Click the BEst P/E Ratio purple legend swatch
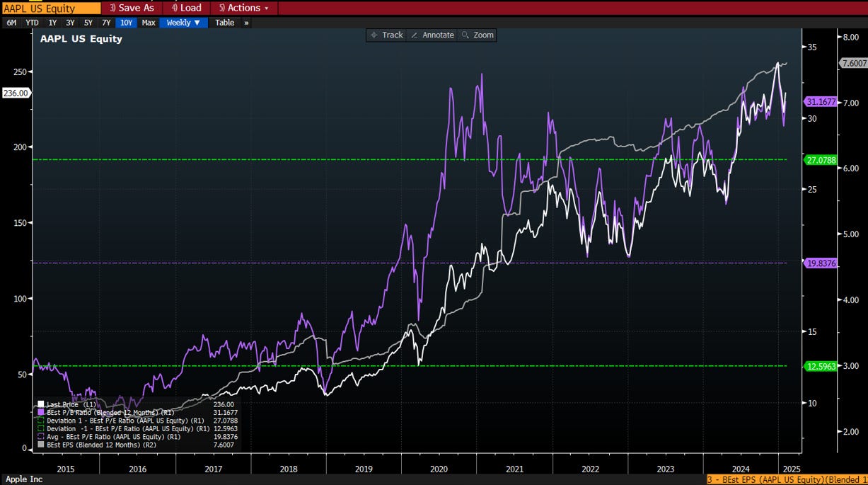The width and height of the screenshot is (868, 485). point(41,412)
